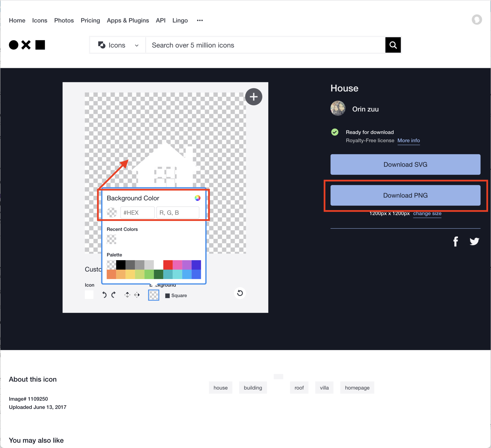Pick the red swatch in Palette
491x448 pixels.
coord(168,265)
